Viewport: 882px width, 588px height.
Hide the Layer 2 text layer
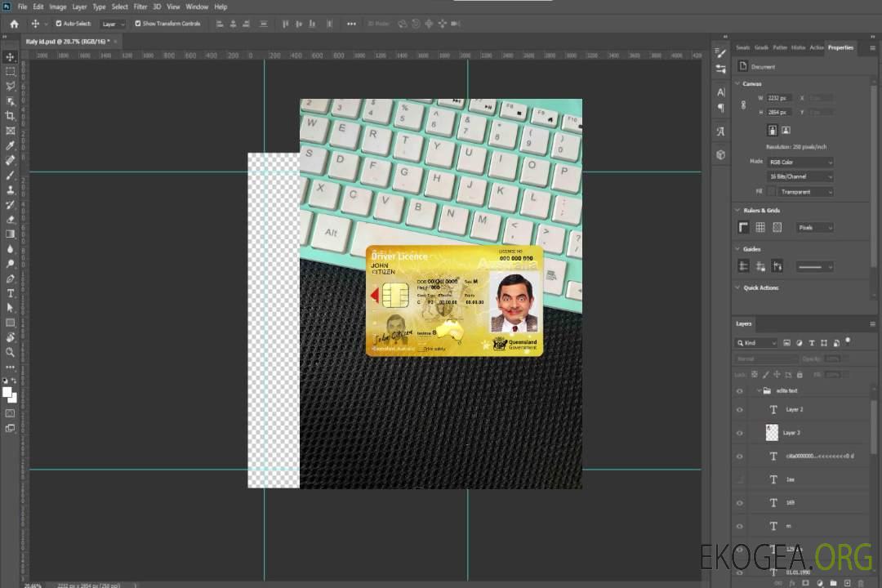pyautogui.click(x=740, y=410)
